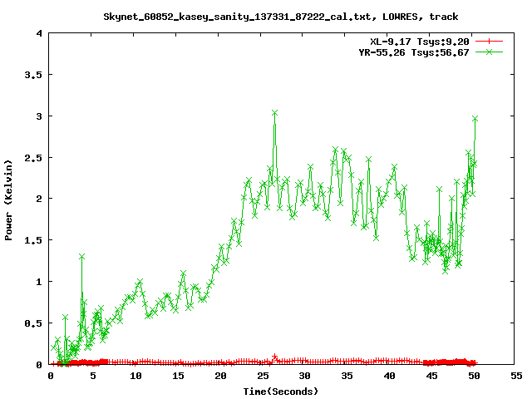Click the last green data point at 50 seconds
Viewport: 532px width, 399px height.
click(475, 118)
